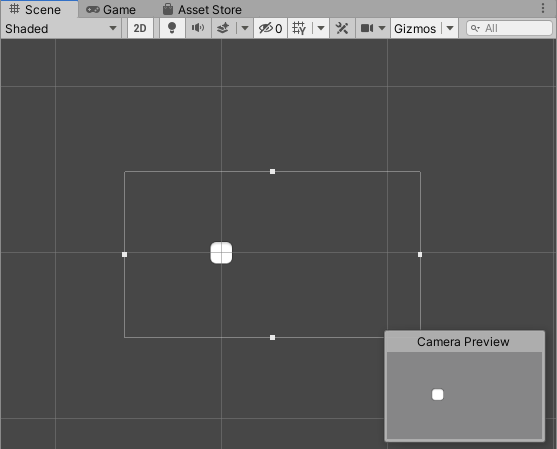Open the panel options three-dot menu
The width and height of the screenshot is (557, 449).
[x=543, y=8]
